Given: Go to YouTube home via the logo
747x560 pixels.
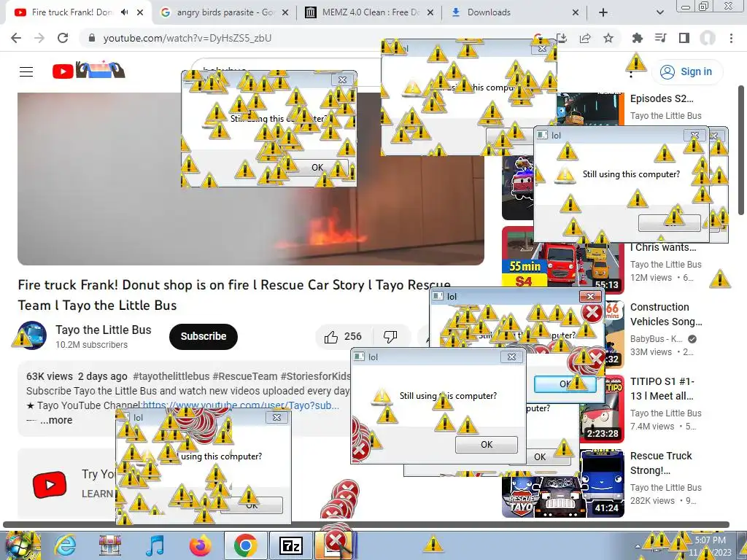Looking at the screenshot, I should (x=88, y=71).
